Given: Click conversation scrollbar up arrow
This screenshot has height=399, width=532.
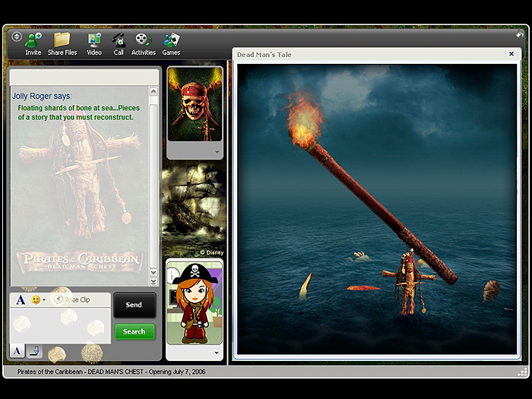Looking at the screenshot, I should (154, 91).
